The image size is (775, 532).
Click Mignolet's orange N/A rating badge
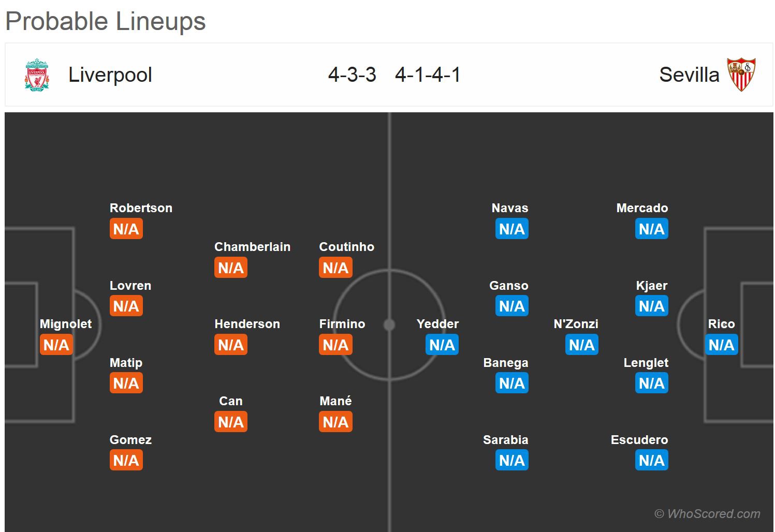tap(56, 345)
